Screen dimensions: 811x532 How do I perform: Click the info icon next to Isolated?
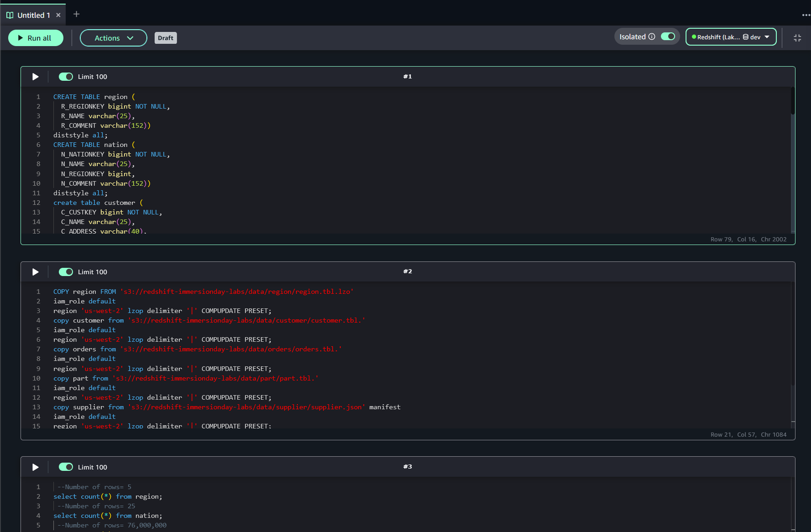tap(652, 36)
